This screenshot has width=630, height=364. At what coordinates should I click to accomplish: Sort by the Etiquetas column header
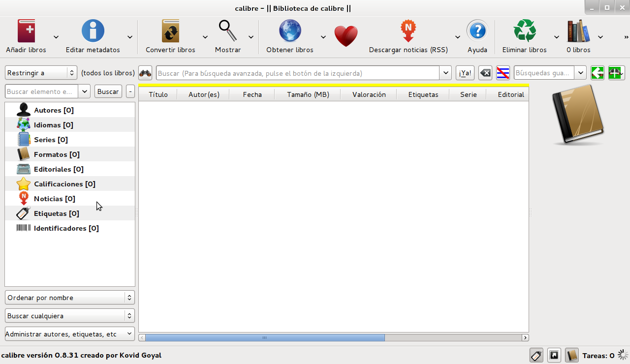[x=423, y=94]
